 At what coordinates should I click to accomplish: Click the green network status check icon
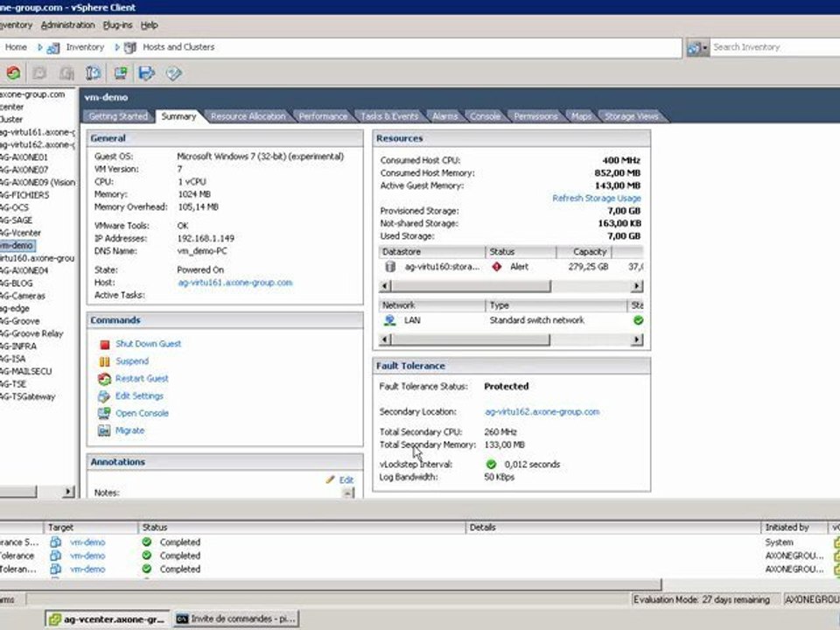click(638, 320)
